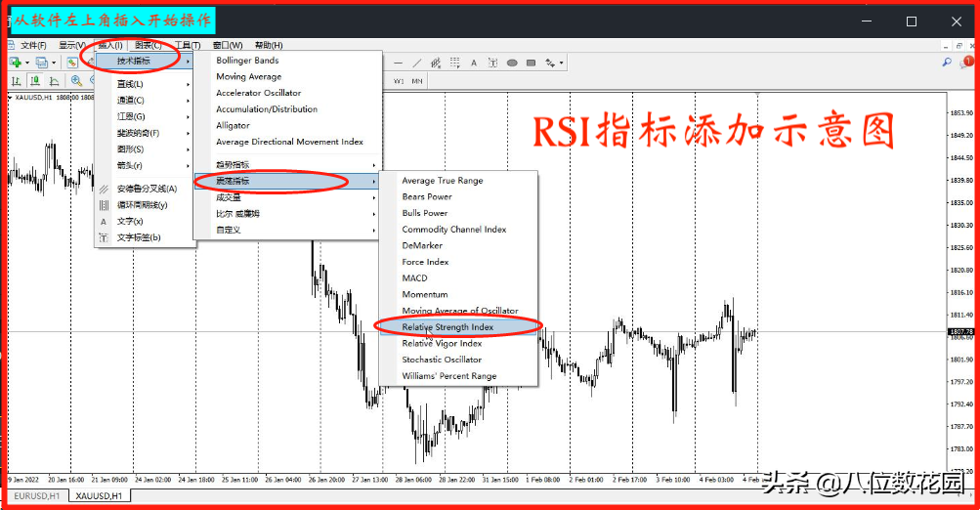The height and width of the screenshot is (510, 980).
Task: Select MACD in oscillator list
Action: (414, 278)
